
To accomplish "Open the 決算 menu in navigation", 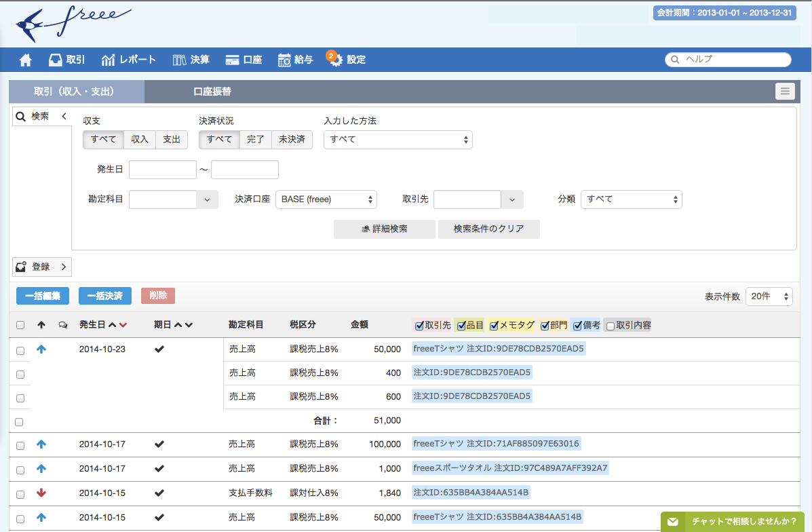I will click(191, 60).
